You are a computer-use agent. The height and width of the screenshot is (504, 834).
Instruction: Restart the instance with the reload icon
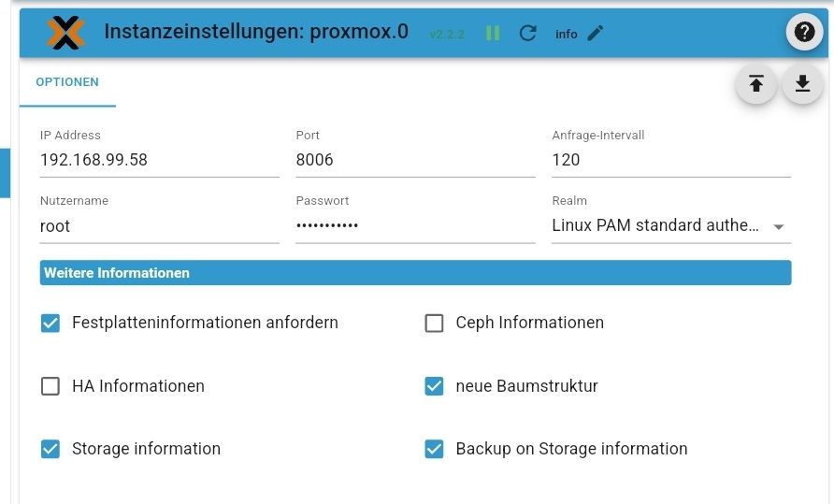[x=527, y=34]
